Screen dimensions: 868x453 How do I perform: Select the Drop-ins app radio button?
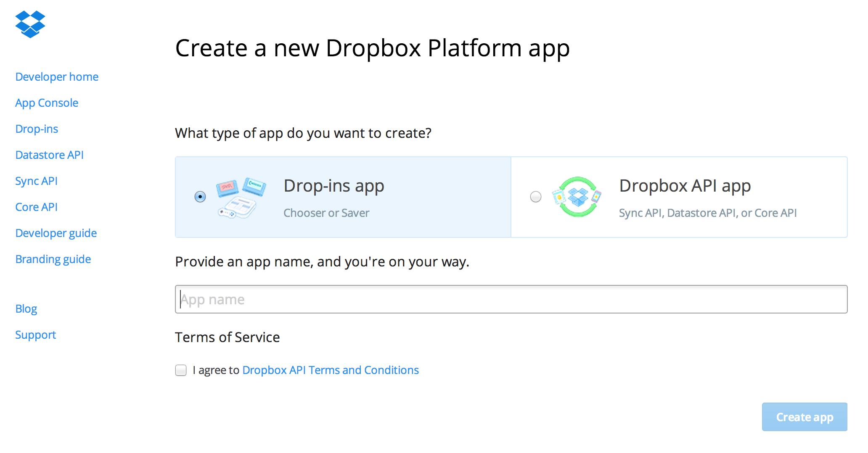tap(200, 197)
